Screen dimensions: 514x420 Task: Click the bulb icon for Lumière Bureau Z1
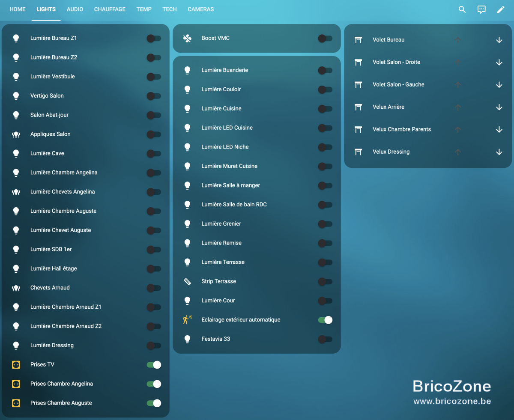16,39
